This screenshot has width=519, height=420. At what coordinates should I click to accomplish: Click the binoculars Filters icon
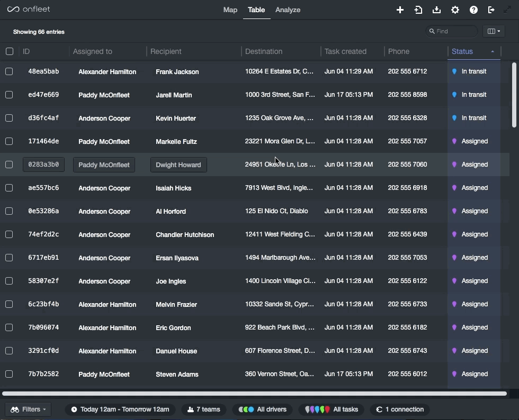(15, 409)
